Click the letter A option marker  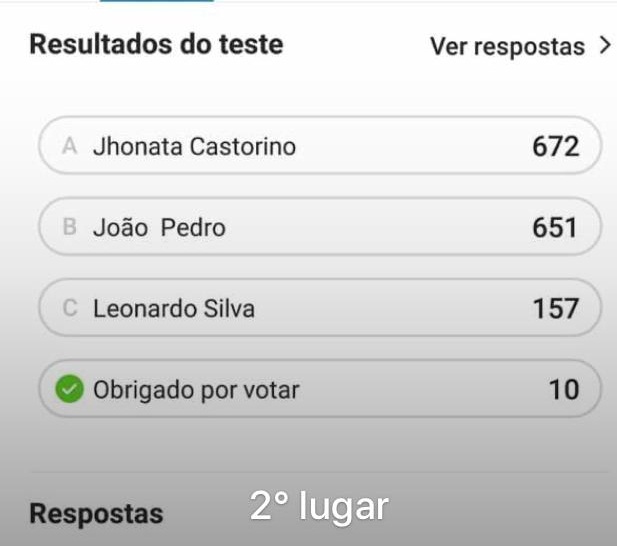click(70, 146)
